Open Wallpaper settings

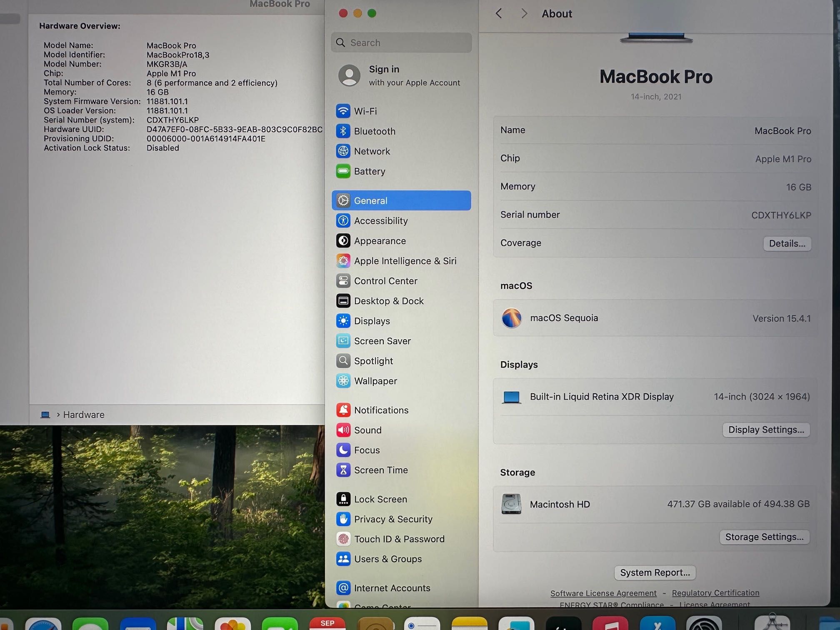tap(401, 381)
